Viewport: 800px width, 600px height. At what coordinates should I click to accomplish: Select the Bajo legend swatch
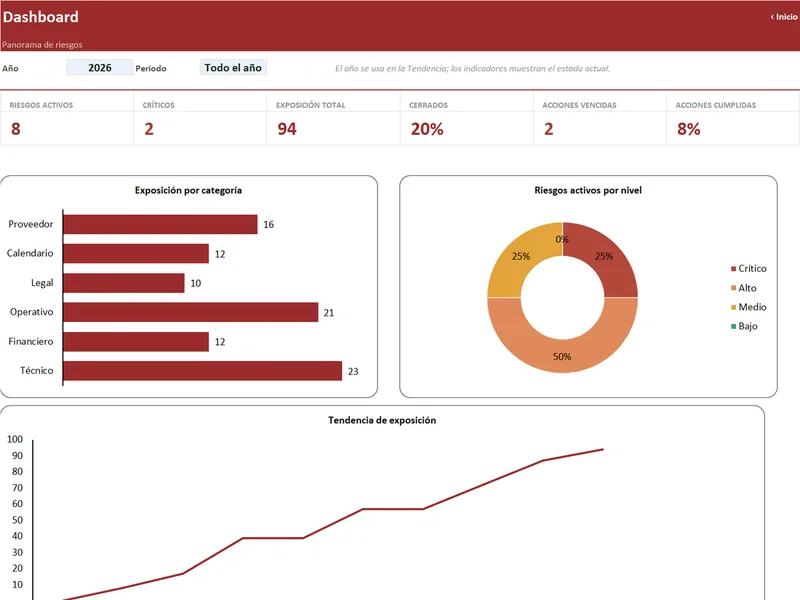[734, 326]
